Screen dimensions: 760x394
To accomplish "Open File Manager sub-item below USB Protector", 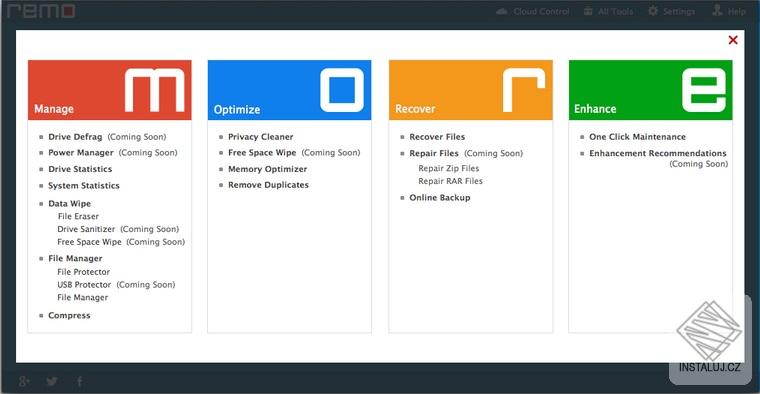I will point(82,298).
